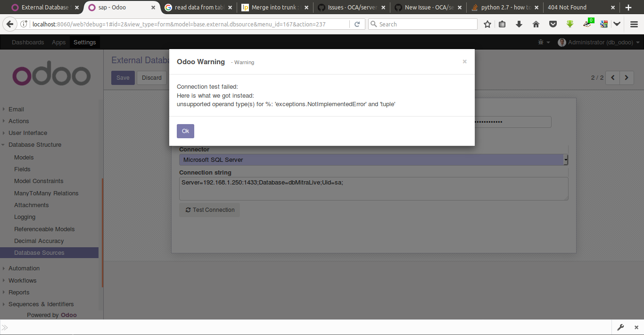Go to previous record arrow
The height and width of the screenshot is (335, 644).
pos(613,78)
